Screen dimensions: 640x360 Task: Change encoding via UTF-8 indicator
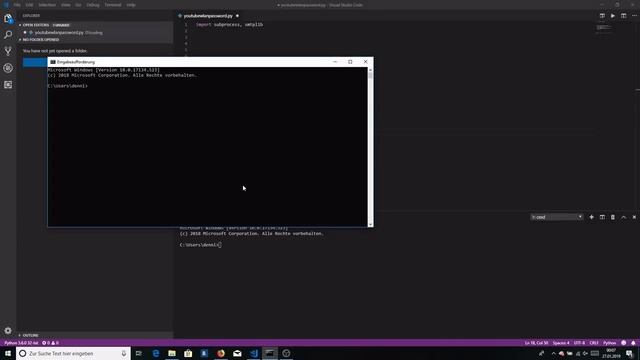(579, 343)
